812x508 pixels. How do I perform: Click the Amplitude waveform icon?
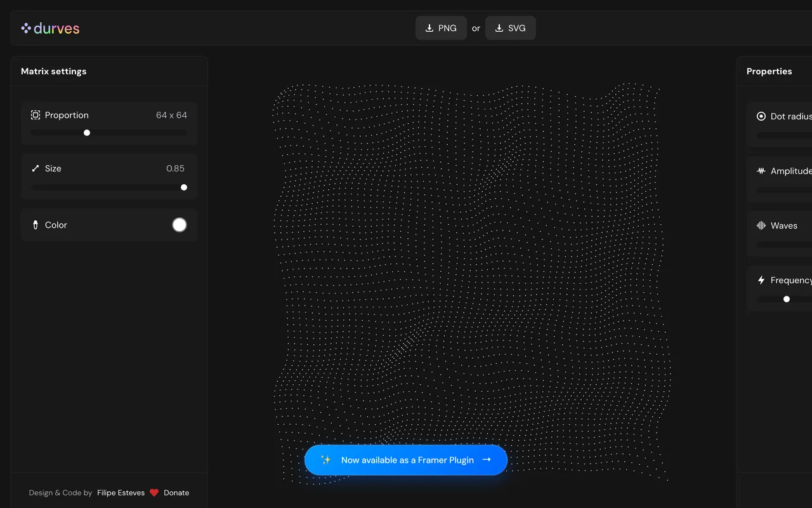point(761,171)
